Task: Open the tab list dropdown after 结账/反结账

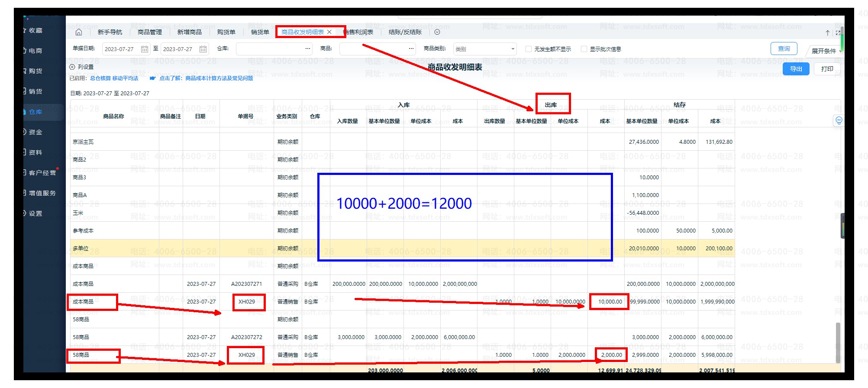Action: pos(437,32)
